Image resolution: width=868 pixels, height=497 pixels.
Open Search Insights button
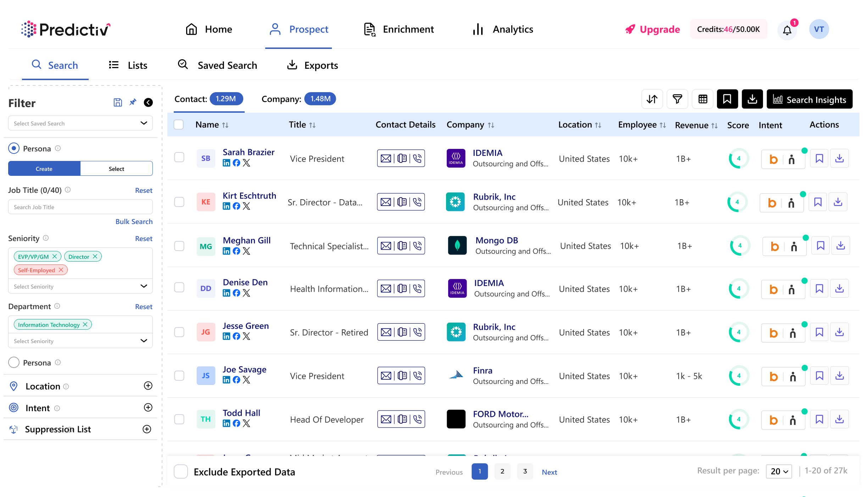[x=809, y=99]
